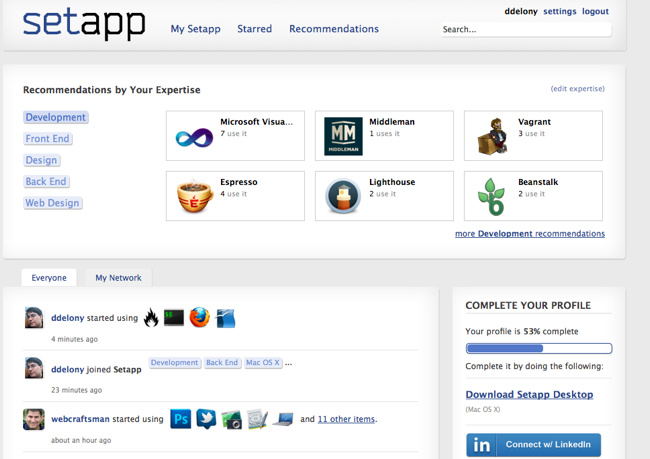Click the Firefox icon in ddelony's activity

pyautogui.click(x=200, y=318)
